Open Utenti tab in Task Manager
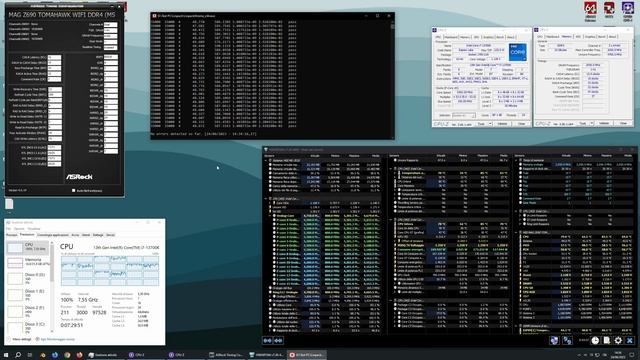The width and height of the screenshot is (640, 360). click(x=86, y=235)
